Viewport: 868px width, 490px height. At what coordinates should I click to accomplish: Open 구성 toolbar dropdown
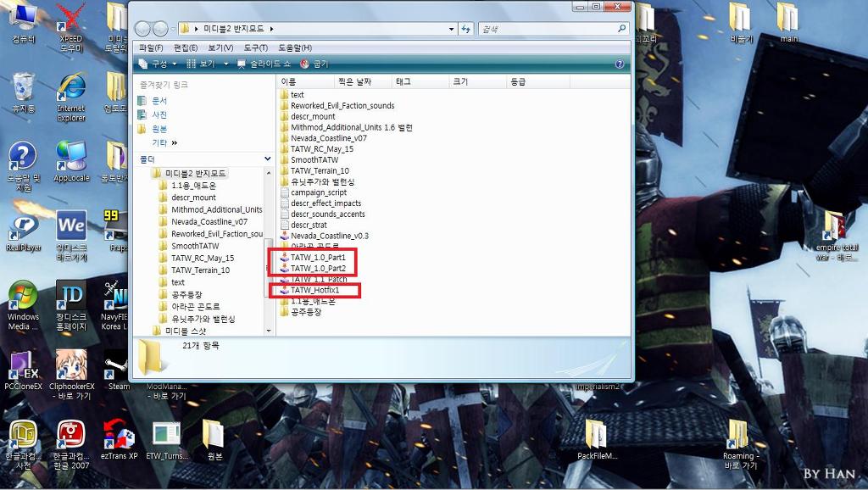[158, 64]
